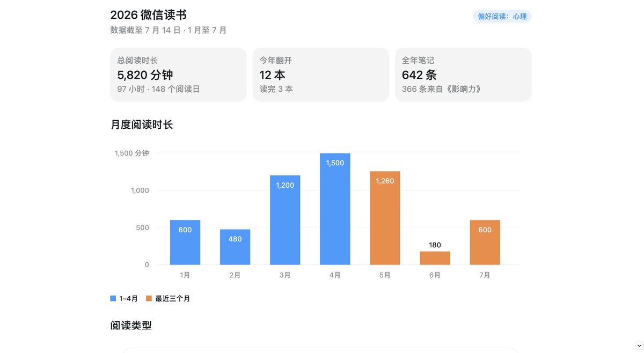Click the 1–4月 legend label

coord(128,298)
